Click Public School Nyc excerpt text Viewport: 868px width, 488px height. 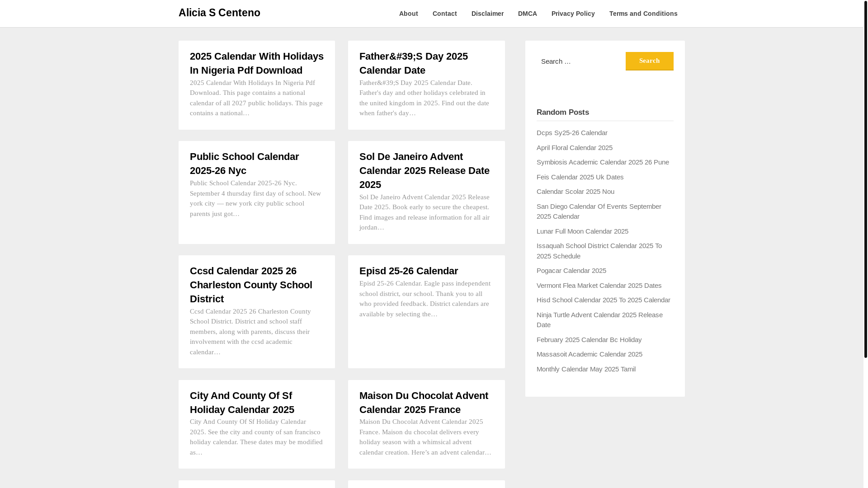tap(255, 198)
